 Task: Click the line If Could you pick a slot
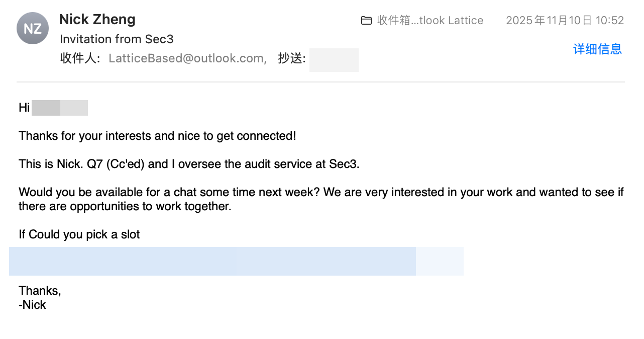pos(79,234)
